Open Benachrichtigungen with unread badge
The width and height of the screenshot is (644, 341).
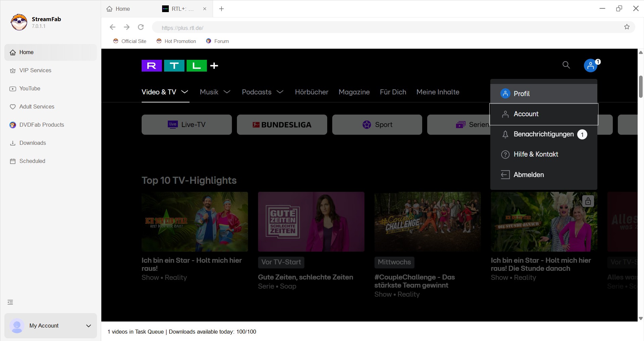coord(544,134)
